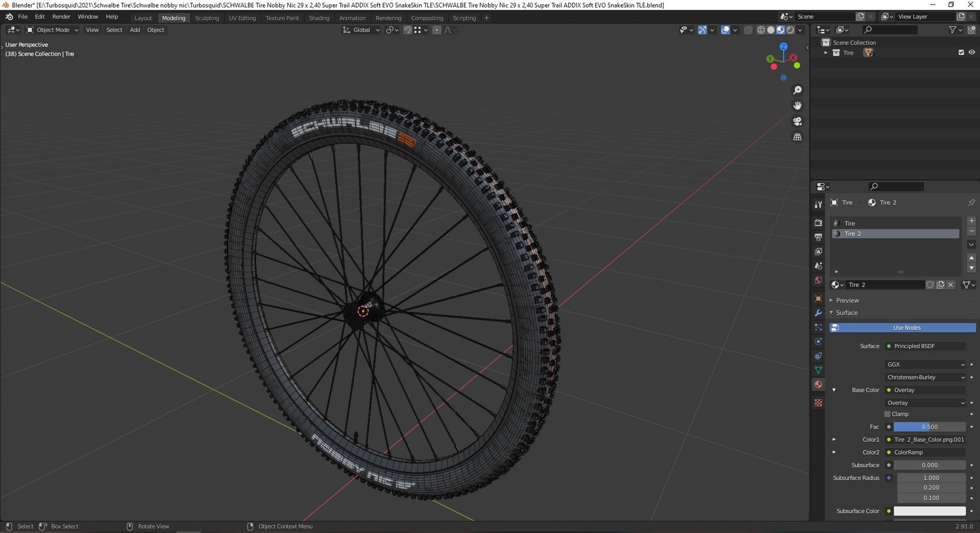Viewport: 980px width, 533px height.
Task: Open the Texture properties checker tab
Action: coord(818,403)
